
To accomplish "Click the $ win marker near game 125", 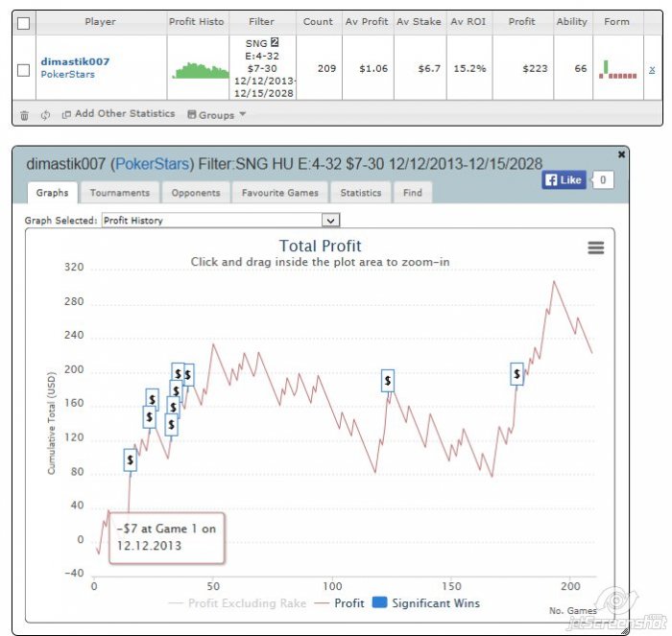I will pos(388,380).
